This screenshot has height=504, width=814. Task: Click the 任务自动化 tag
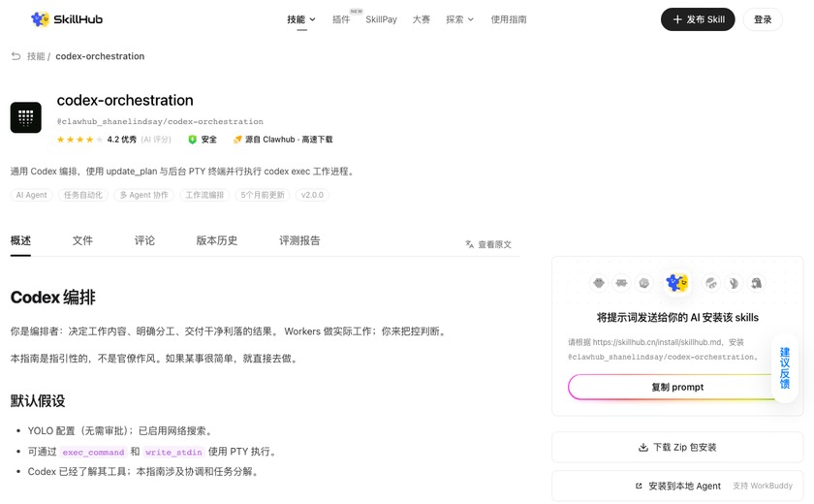(x=83, y=195)
